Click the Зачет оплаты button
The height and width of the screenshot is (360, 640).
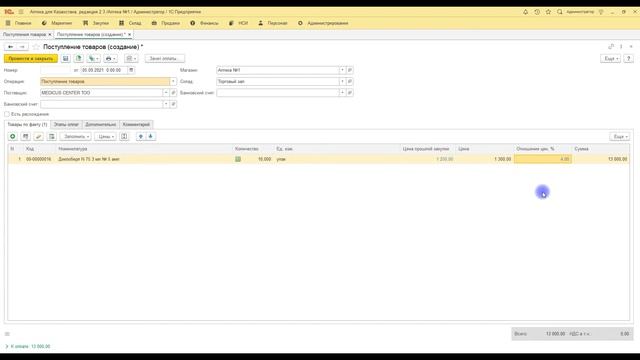coord(164,58)
